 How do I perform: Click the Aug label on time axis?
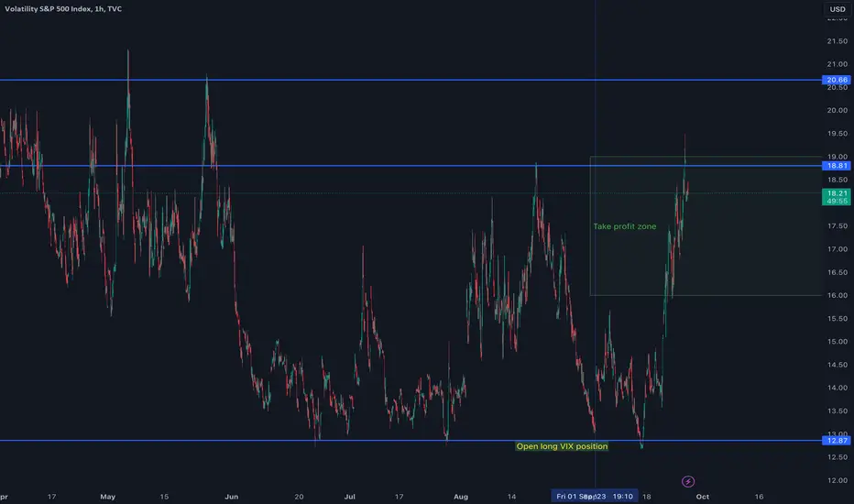point(461,497)
